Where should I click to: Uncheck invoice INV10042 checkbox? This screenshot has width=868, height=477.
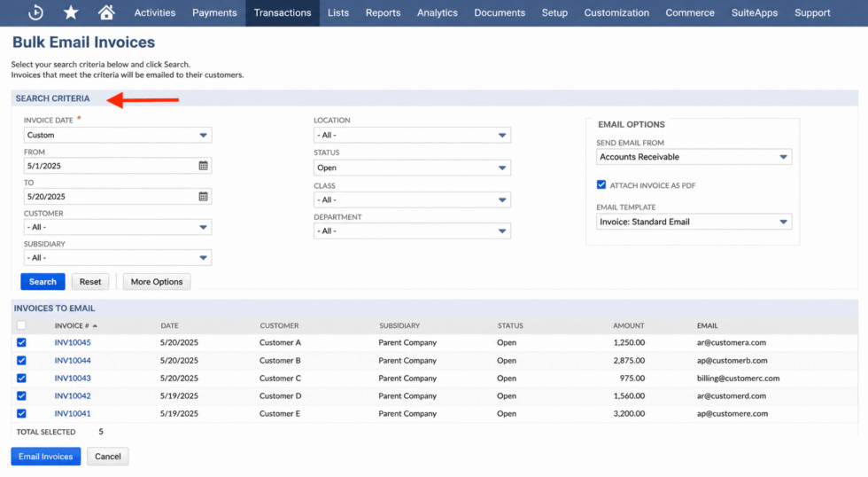coord(21,395)
